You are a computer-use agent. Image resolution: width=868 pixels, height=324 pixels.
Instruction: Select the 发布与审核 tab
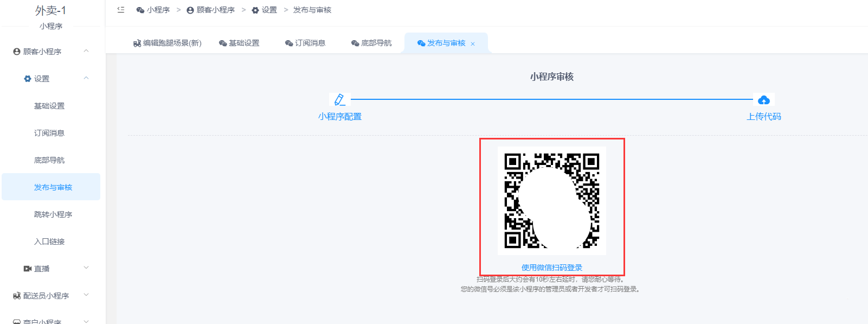click(446, 43)
